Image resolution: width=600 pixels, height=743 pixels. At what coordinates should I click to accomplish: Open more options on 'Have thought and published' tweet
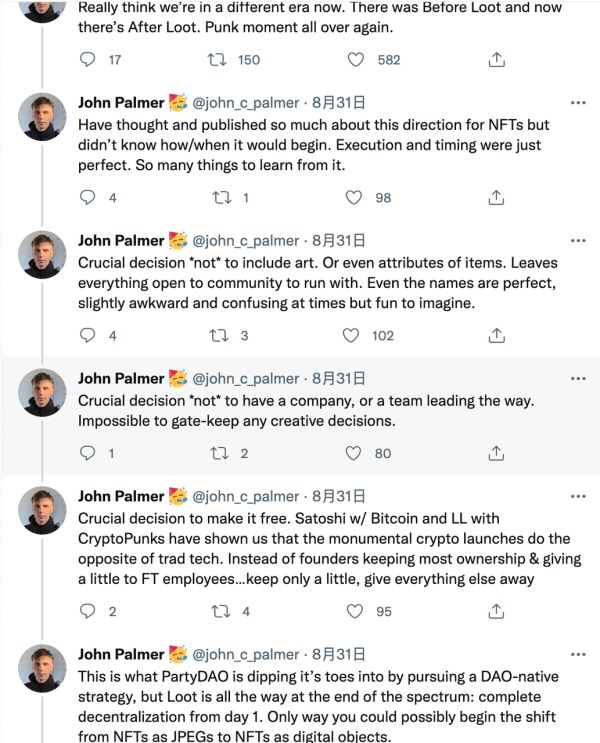[577, 103]
